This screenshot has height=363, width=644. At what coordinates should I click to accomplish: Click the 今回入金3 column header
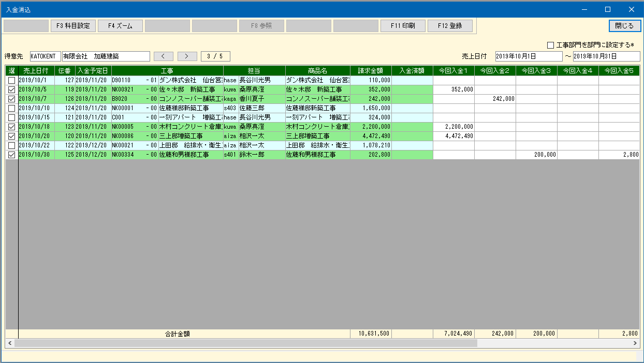pos(536,71)
